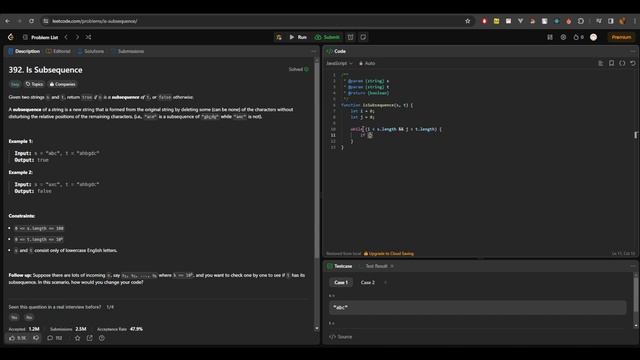Open the layout manager icon

tap(550, 37)
